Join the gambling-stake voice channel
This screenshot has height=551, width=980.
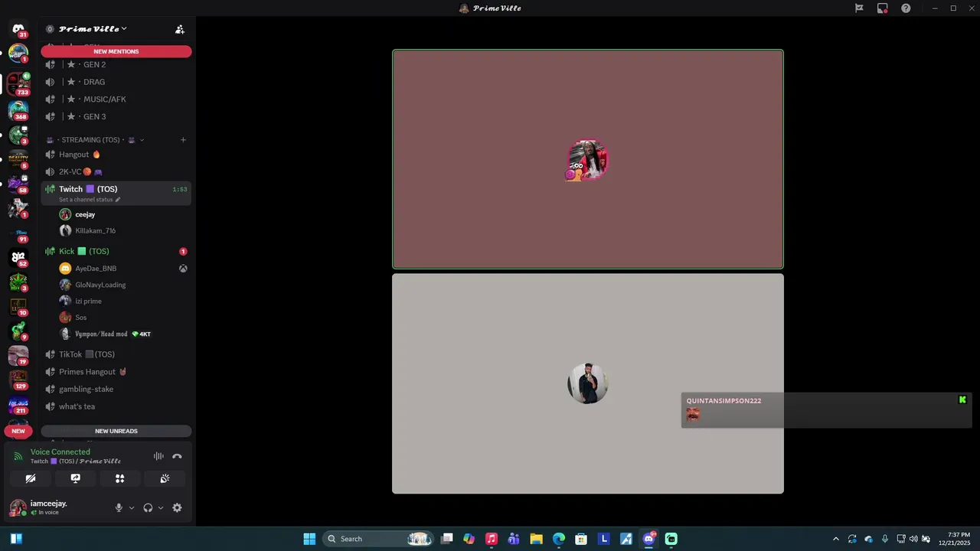116,390
